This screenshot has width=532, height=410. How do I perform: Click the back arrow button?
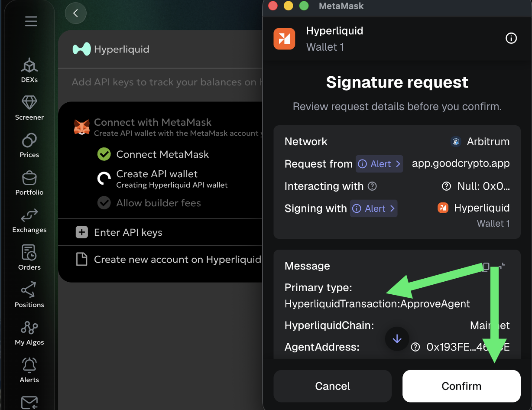(x=76, y=13)
